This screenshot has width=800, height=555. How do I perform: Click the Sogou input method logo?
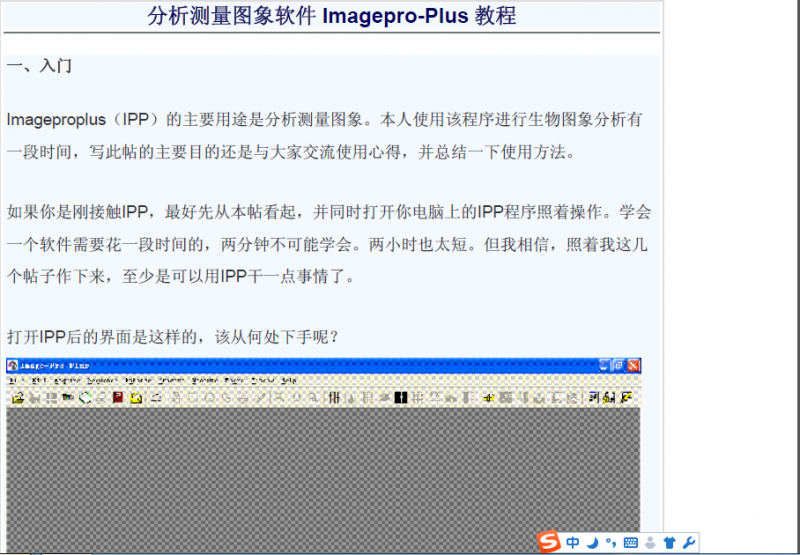coord(549,542)
